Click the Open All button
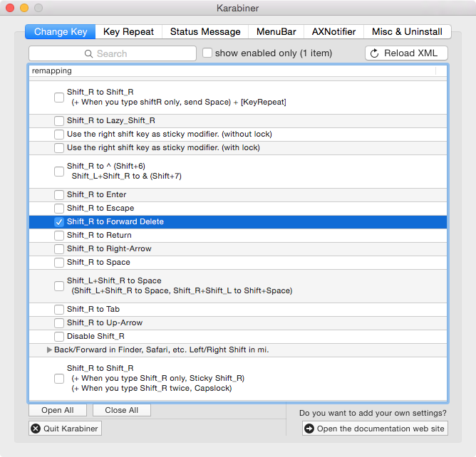 click(x=58, y=410)
